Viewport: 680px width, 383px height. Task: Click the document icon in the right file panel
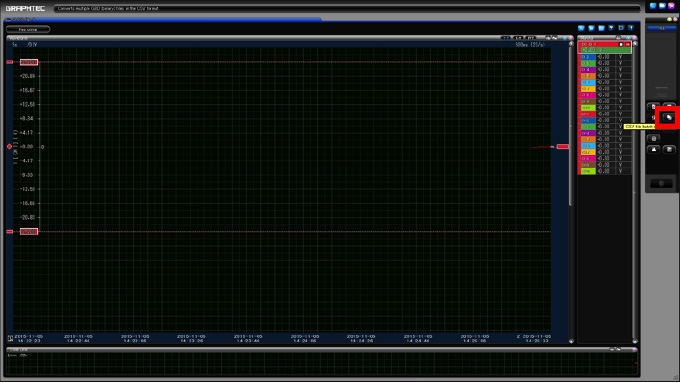pos(654,138)
